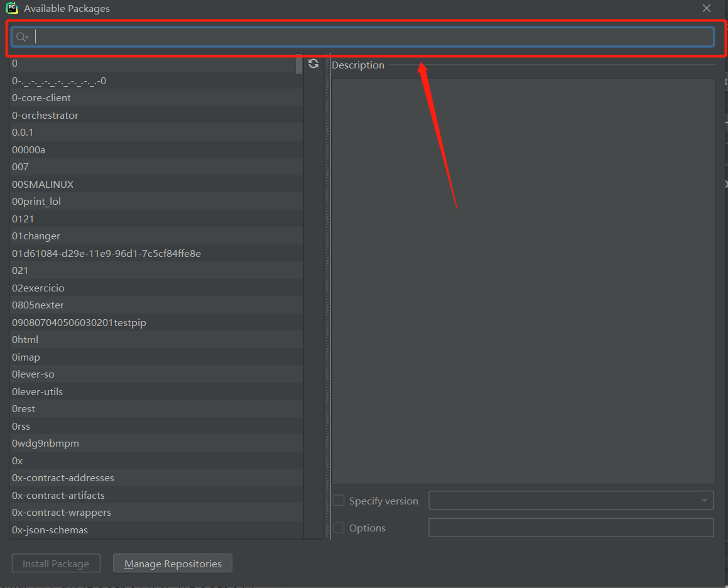Click the package list scrollbar thumb
The image size is (728, 588).
coord(299,64)
